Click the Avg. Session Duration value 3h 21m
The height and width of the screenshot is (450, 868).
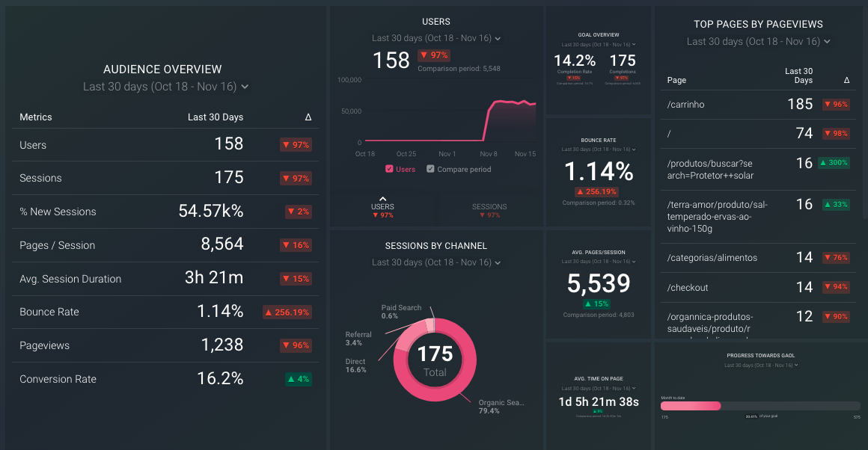pyautogui.click(x=214, y=277)
